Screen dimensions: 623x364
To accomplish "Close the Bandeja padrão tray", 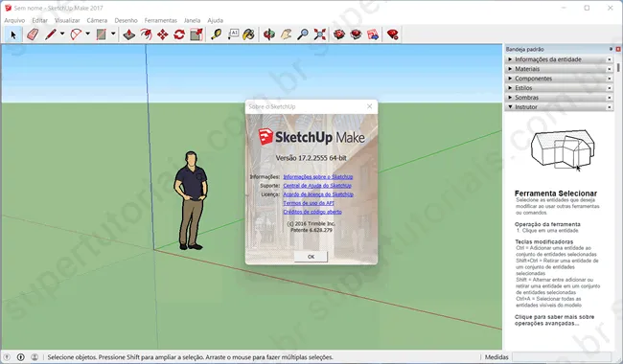I will tap(618, 49).
